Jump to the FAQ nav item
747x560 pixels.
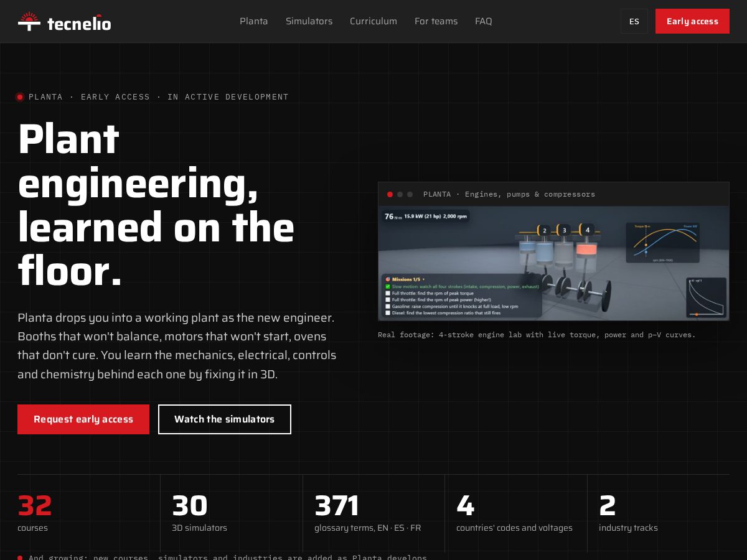click(484, 21)
